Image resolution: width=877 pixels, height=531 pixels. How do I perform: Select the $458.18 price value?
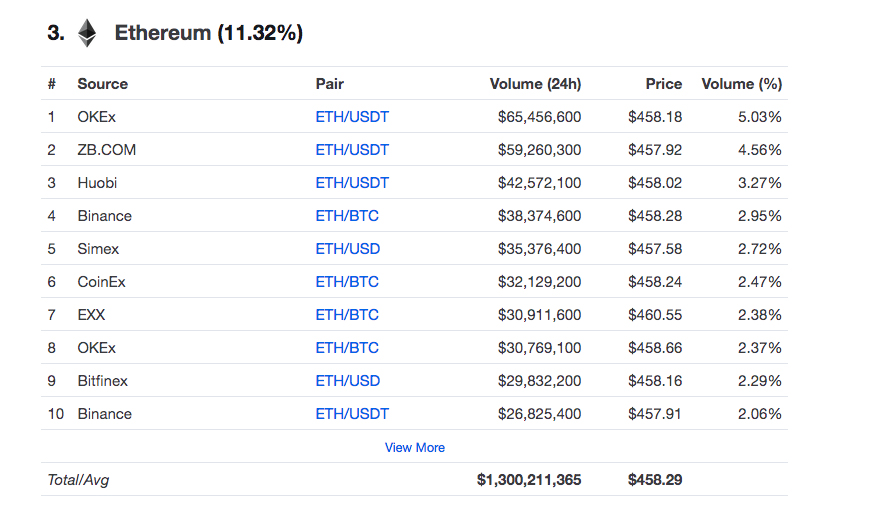coord(655,117)
